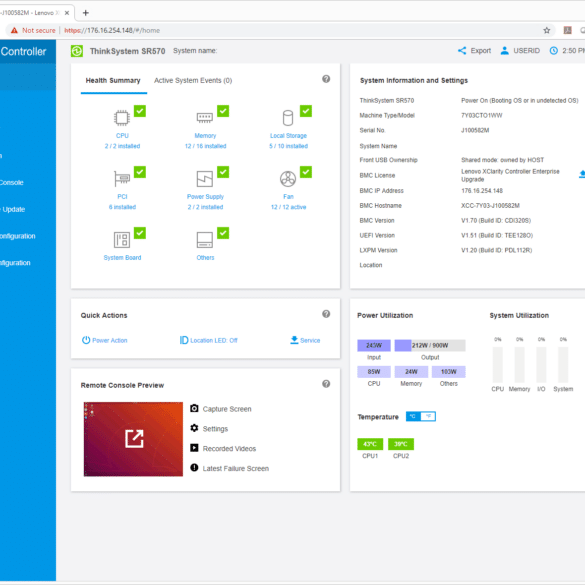Screen dimensions: 585x585
Task: Click the 43°C CPU1 temperature badge
Action: click(370, 444)
